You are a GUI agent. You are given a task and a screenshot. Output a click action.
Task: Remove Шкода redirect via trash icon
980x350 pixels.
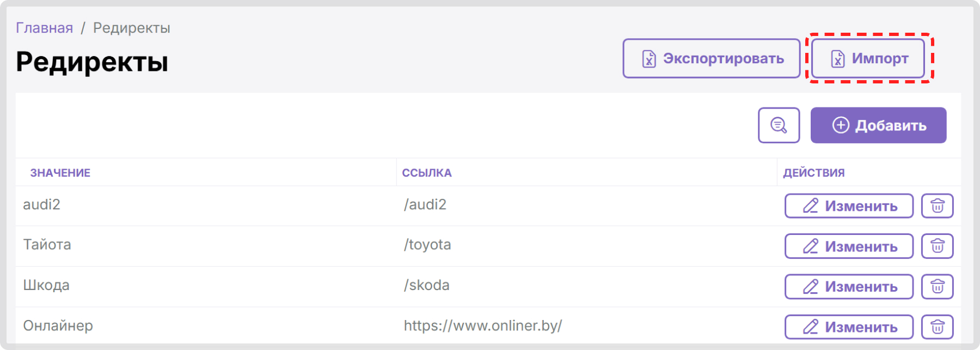click(937, 287)
